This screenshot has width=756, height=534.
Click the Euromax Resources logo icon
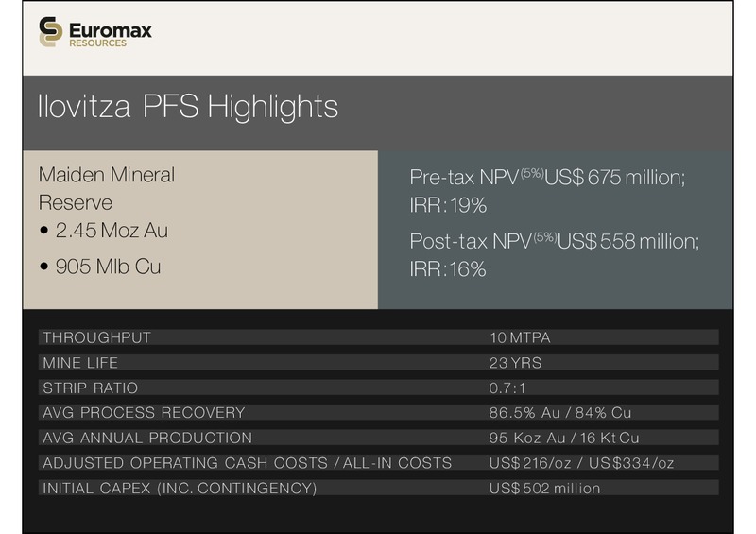[51, 32]
